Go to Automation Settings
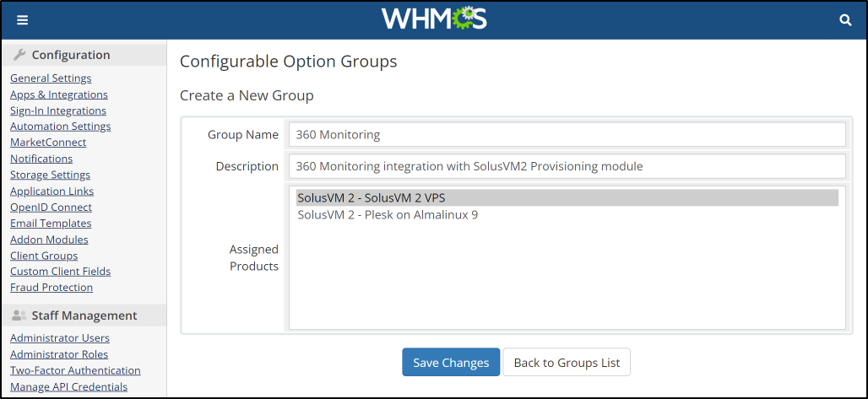868x399 pixels. tap(60, 127)
